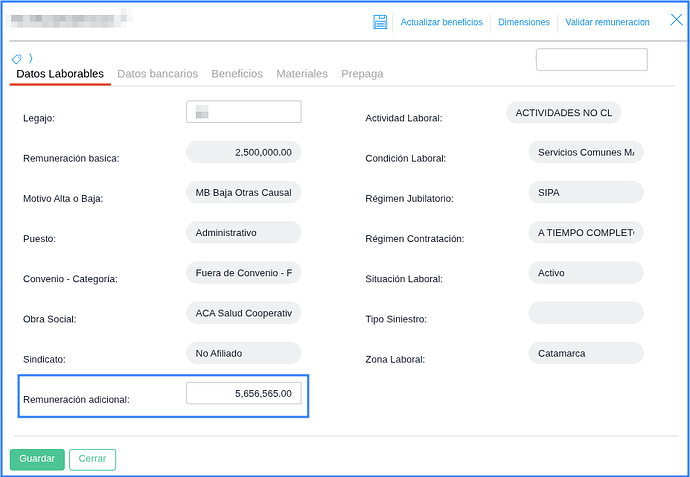Viewport: 690px width, 477px height.
Task: Click the empty Tipo Siniestro field
Action: click(x=585, y=313)
